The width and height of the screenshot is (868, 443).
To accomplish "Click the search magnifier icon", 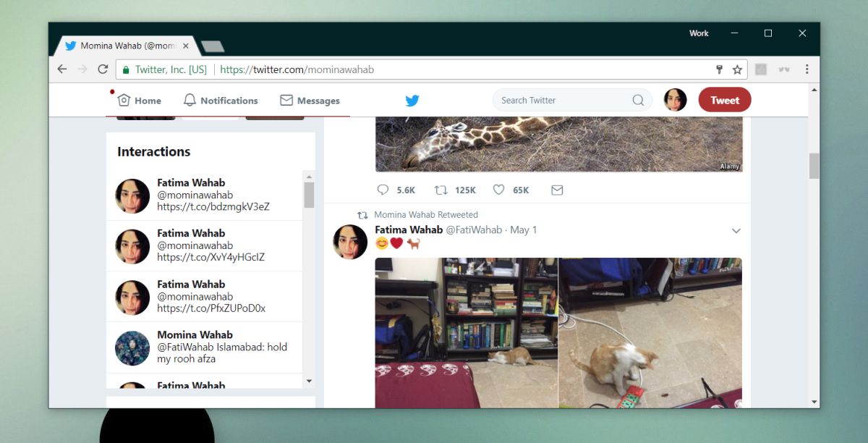I will point(638,101).
